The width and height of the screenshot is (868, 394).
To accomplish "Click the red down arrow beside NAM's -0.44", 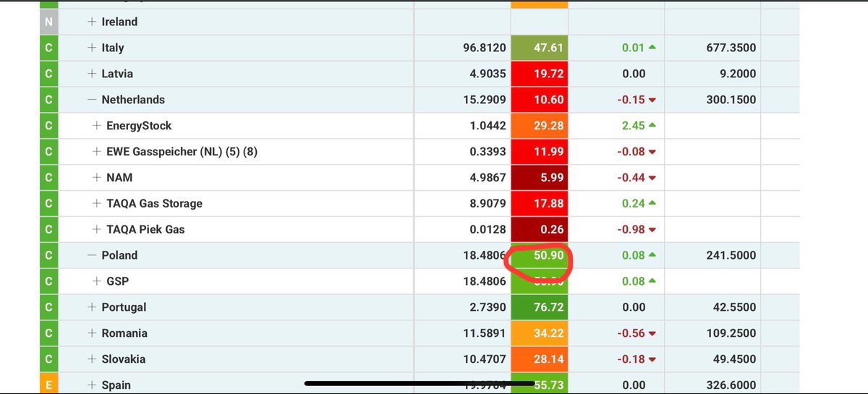I will (652, 178).
